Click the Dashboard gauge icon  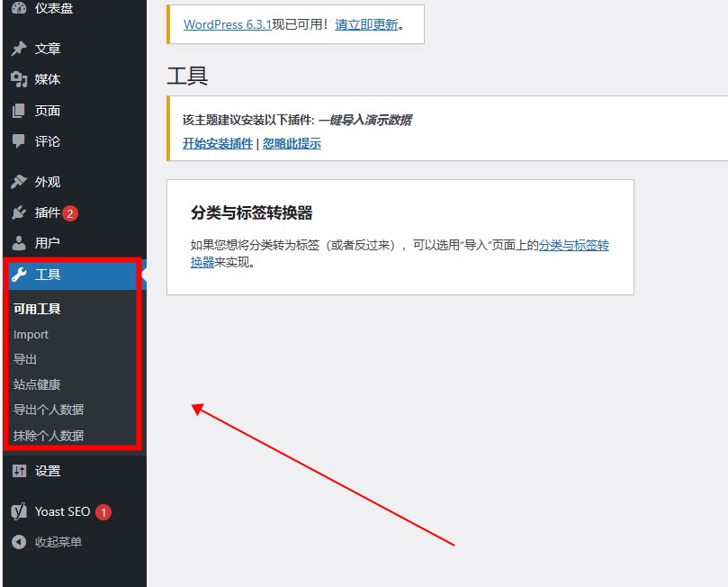tap(19, 8)
